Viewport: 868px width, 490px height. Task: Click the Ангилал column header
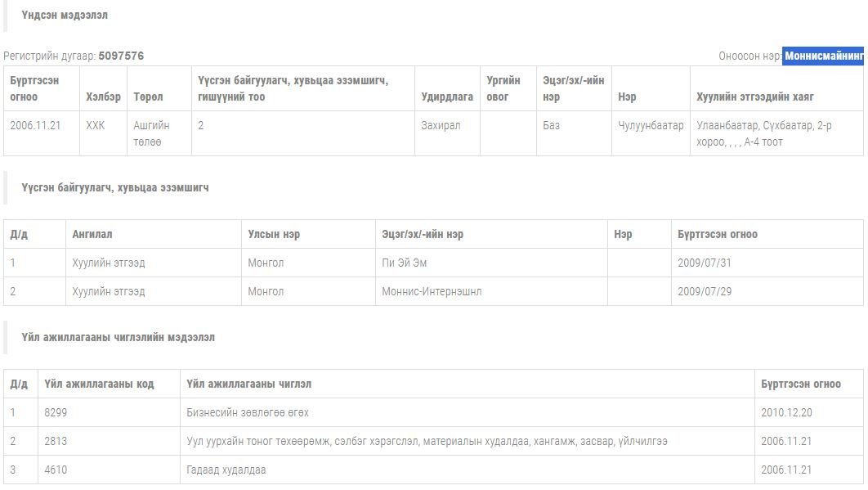click(x=92, y=234)
